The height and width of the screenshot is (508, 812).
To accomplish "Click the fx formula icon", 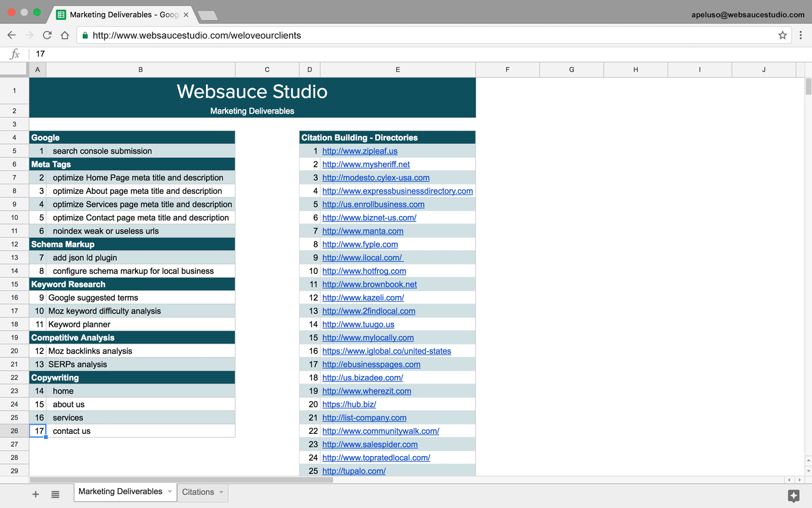I will click(x=15, y=54).
